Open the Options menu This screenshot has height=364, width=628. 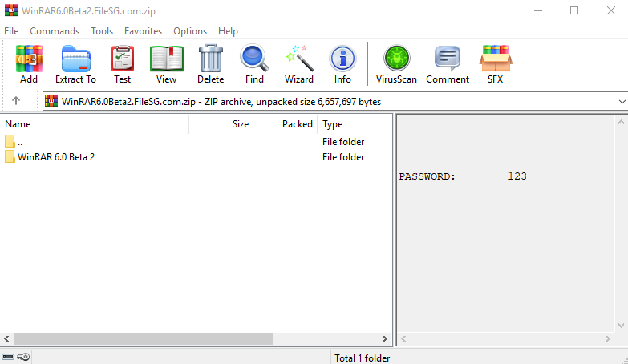pos(190,31)
